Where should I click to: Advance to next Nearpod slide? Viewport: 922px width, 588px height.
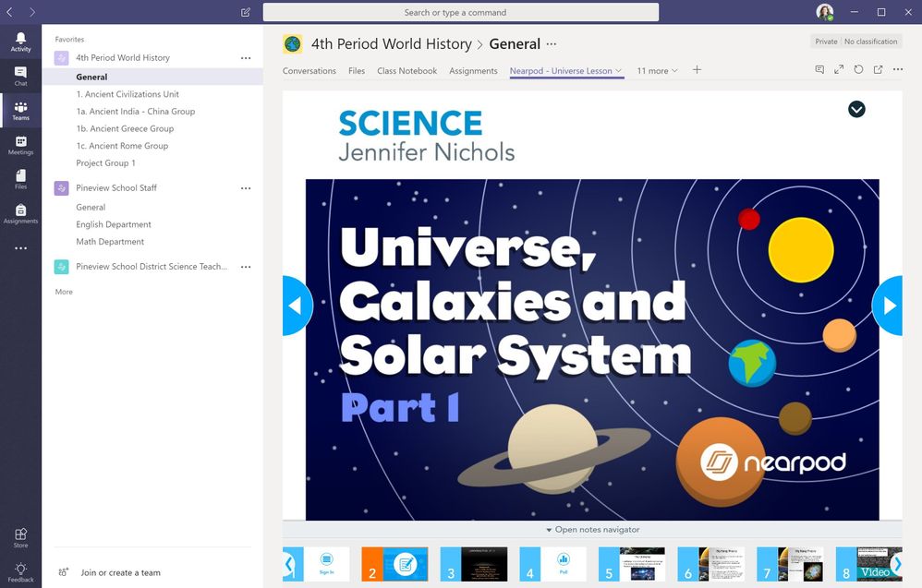click(x=887, y=306)
